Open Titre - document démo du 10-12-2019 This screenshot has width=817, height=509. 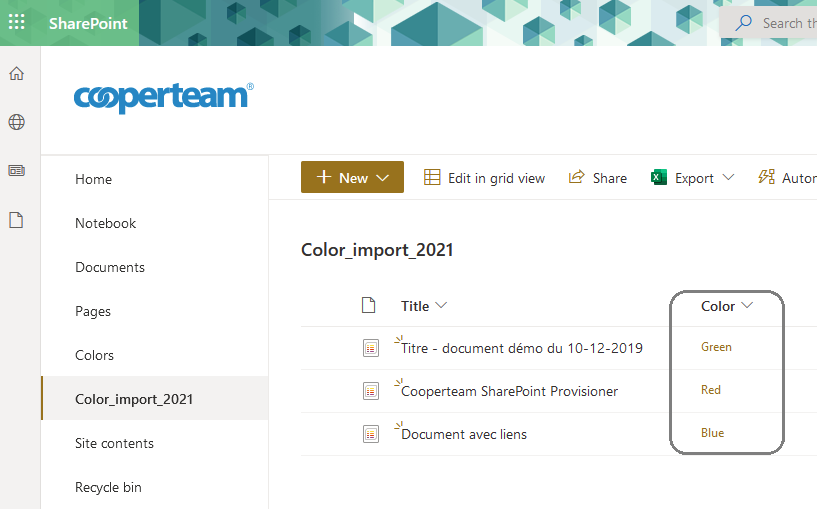pyautogui.click(x=522, y=348)
